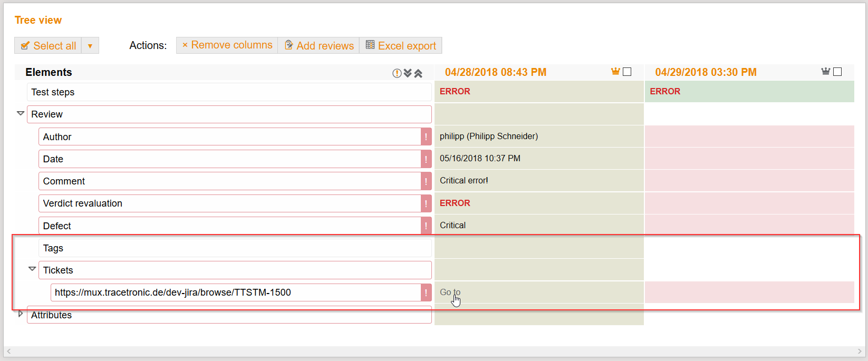This screenshot has height=361, width=868.
Task: Click Add reviews action
Action: pos(319,45)
